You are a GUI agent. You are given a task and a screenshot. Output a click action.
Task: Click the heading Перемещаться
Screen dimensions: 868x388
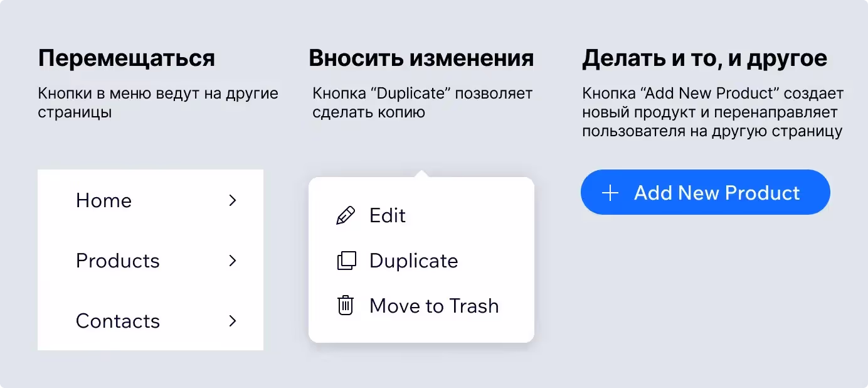127,58
